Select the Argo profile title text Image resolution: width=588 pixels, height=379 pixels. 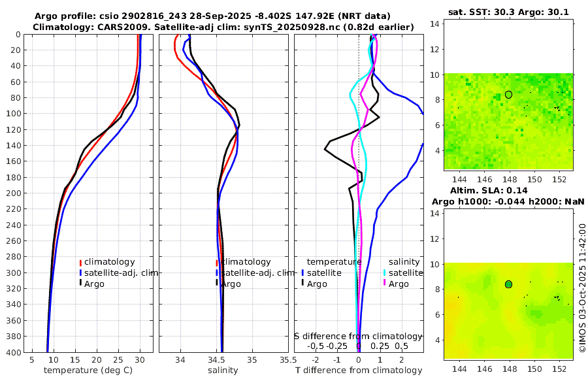point(212,16)
